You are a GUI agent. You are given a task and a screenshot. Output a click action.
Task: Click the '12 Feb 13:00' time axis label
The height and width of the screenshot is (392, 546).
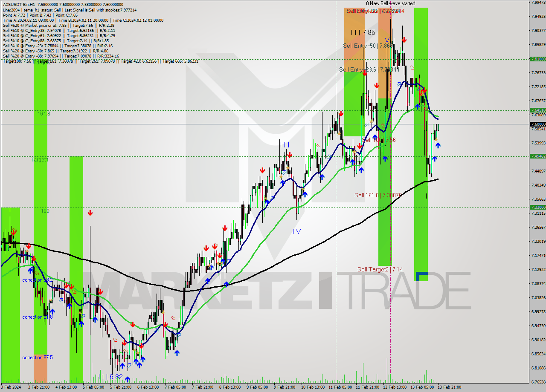click(x=395, y=387)
